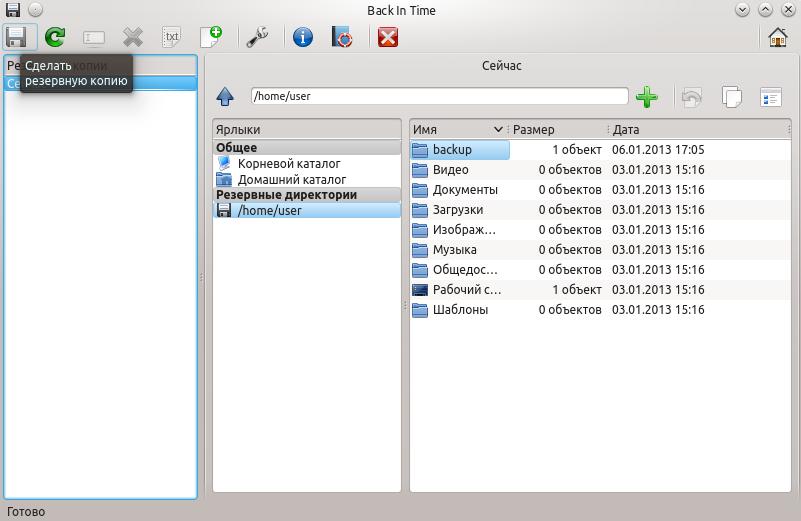Click the Ярлыки panel header

tap(307, 130)
